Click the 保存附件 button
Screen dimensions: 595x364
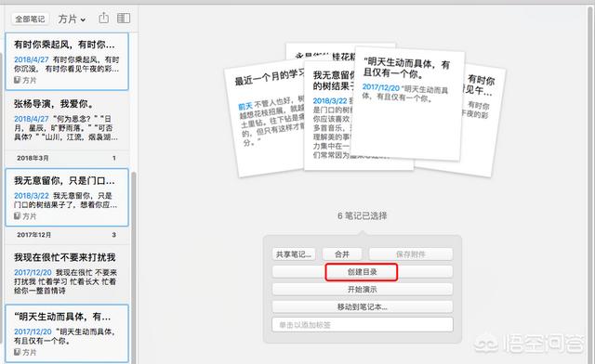(411, 254)
